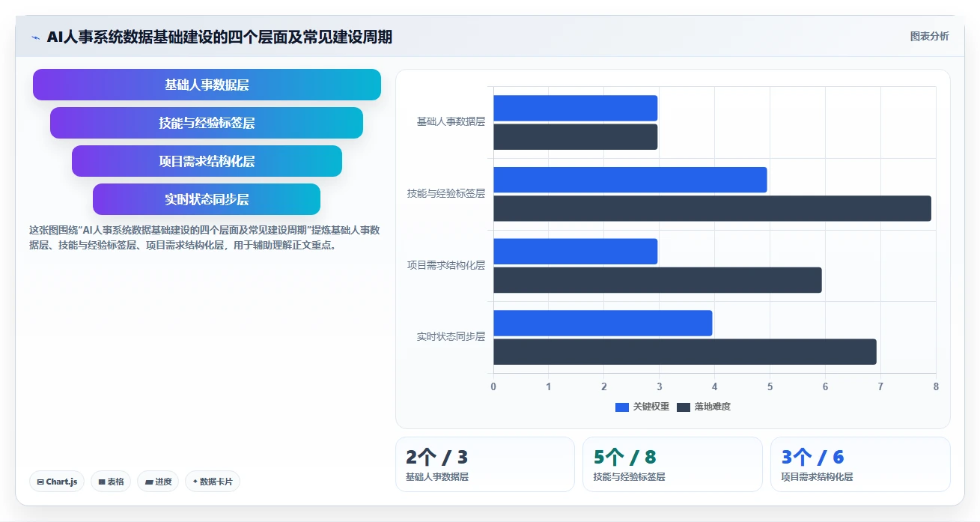Image resolution: width=980 pixels, height=522 pixels.
Task: Click the 进度 chip
Action: pyautogui.click(x=158, y=482)
